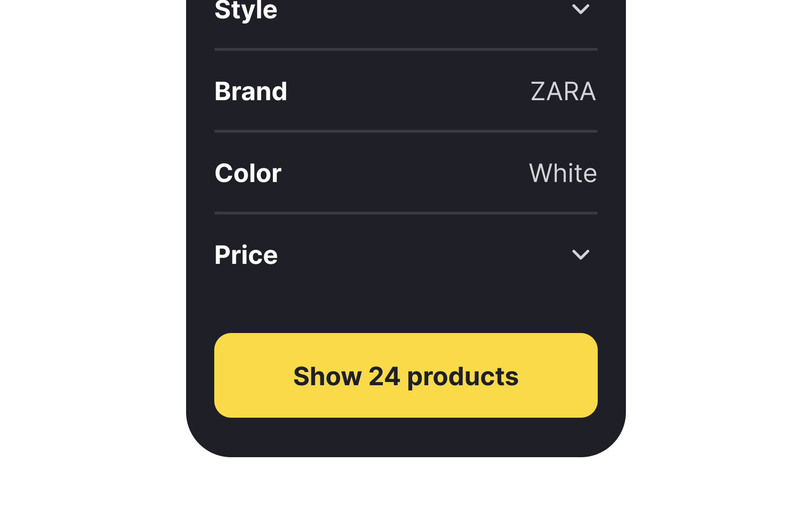Click the Brand filter label
812x508 pixels.
pyautogui.click(x=251, y=91)
